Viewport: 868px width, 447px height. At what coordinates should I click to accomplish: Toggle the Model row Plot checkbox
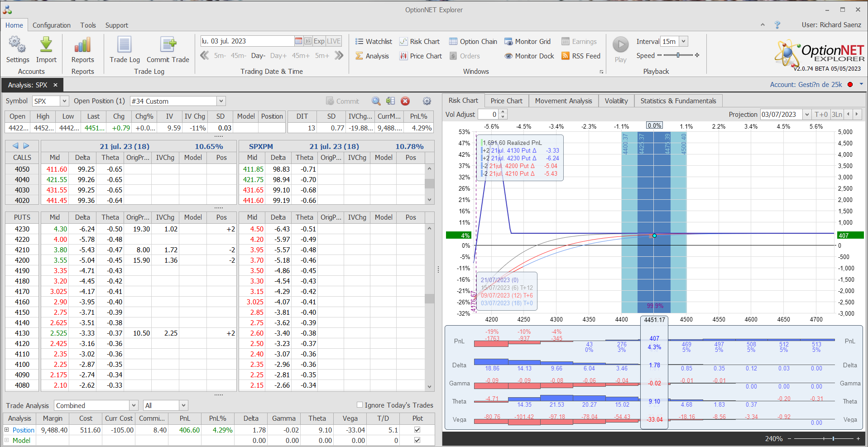click(x=417, y=440)
